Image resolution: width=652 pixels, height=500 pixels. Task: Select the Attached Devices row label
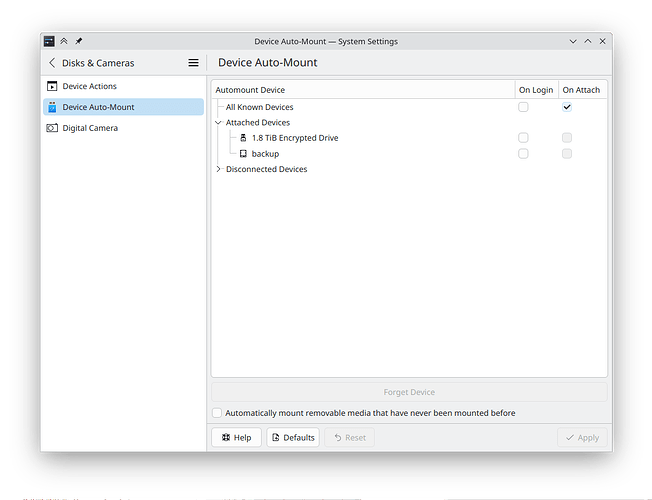point(258,123)
